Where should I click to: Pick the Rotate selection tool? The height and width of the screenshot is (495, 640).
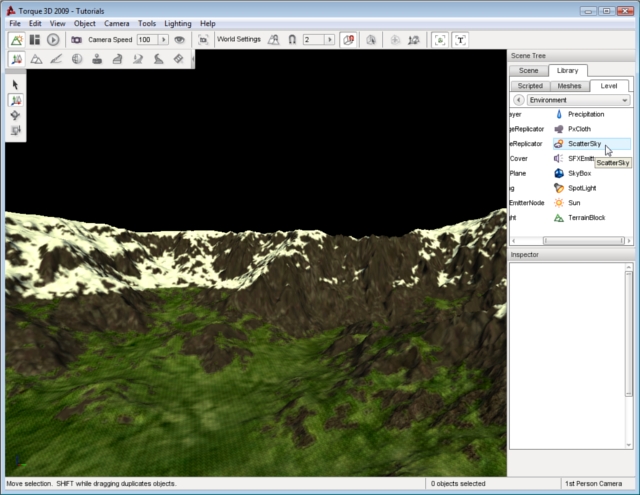(x=16, y=115)
